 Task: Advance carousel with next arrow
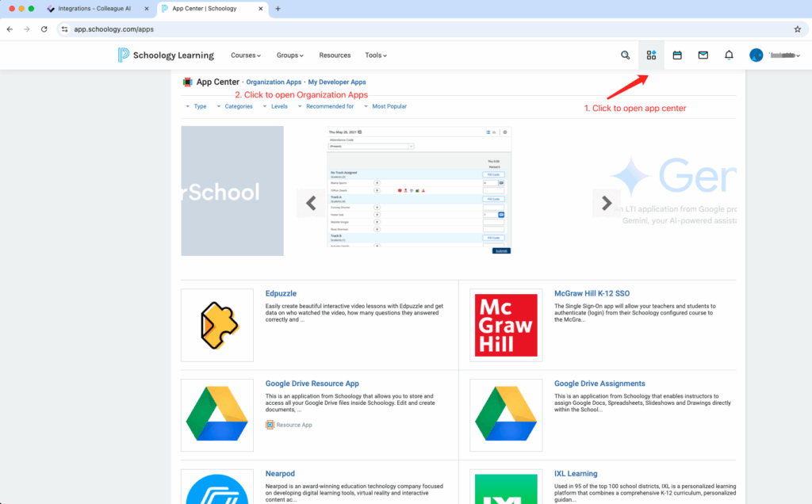click(607, 203)
